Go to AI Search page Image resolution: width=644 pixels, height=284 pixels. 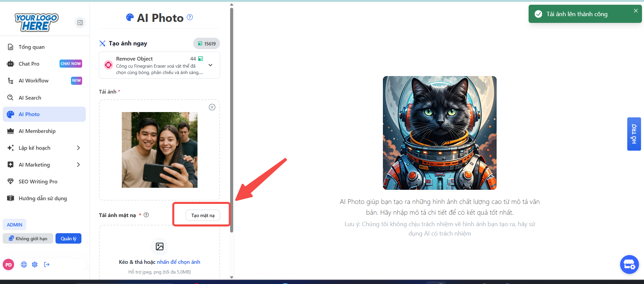point(30,98)
